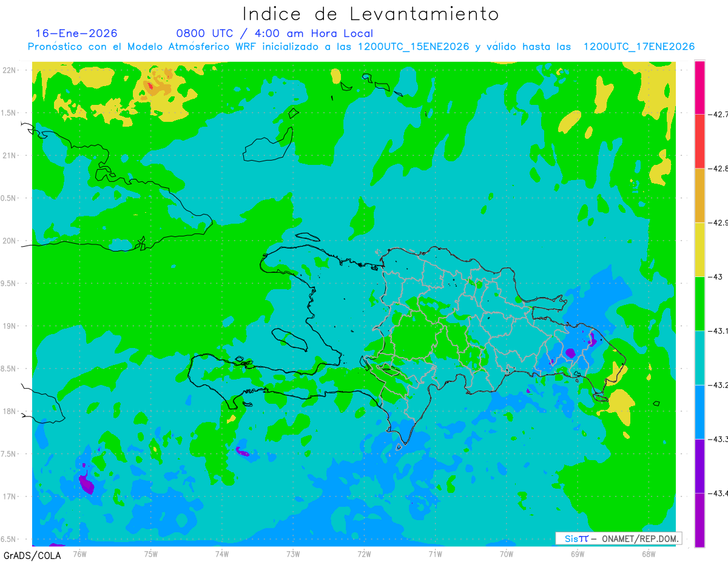Select the 'Pronóstico con el Modelo Atmosférico WRF' line
This screenshot has width=728, height=562.
click(x=361, y=47)
